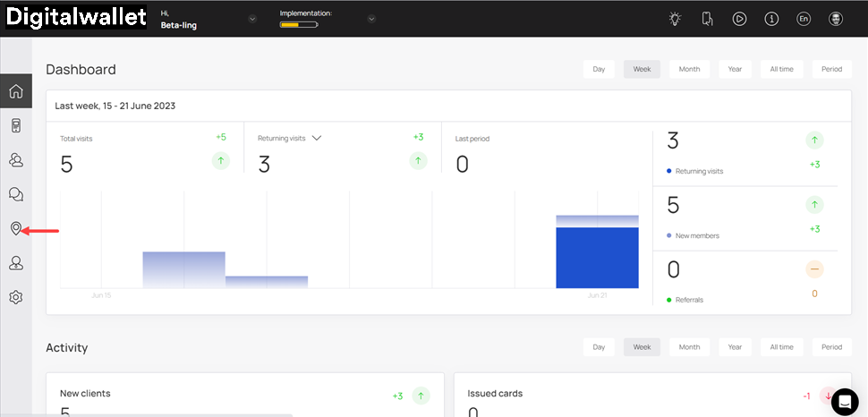This screenshot has height=417, width=868.
Task: Open the Clients sidebar icon
Action: click(16, 160)
